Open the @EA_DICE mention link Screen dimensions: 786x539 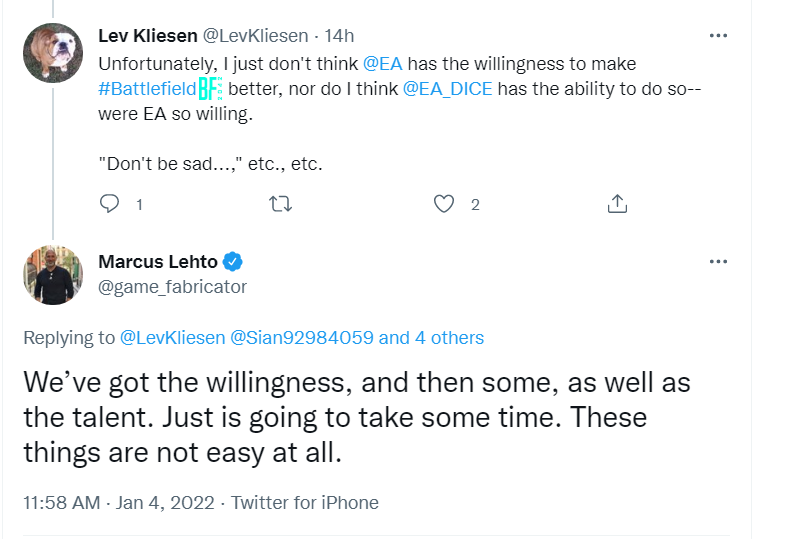[448, 89]
